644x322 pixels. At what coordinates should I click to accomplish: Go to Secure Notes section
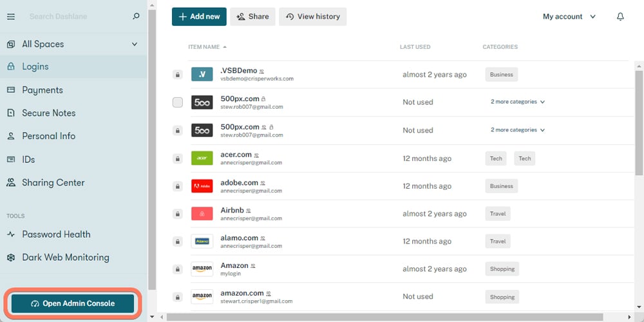(48, 113)
